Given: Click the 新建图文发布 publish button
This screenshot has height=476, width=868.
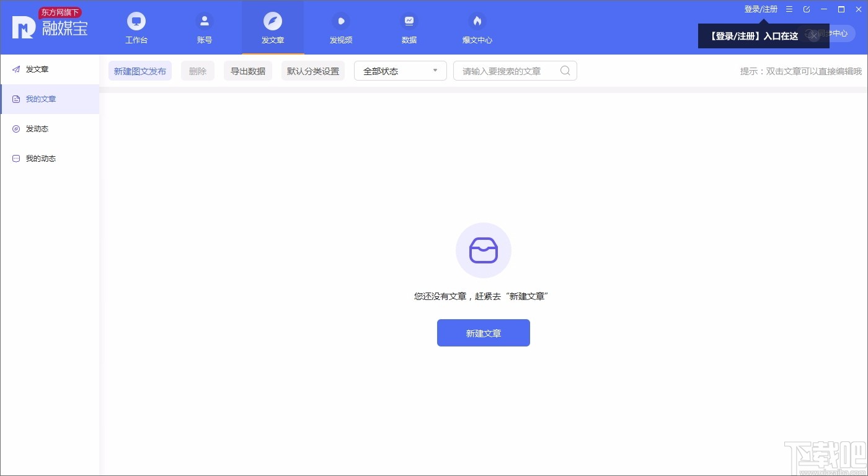Looking at the screenshot, I should (139, 71).
